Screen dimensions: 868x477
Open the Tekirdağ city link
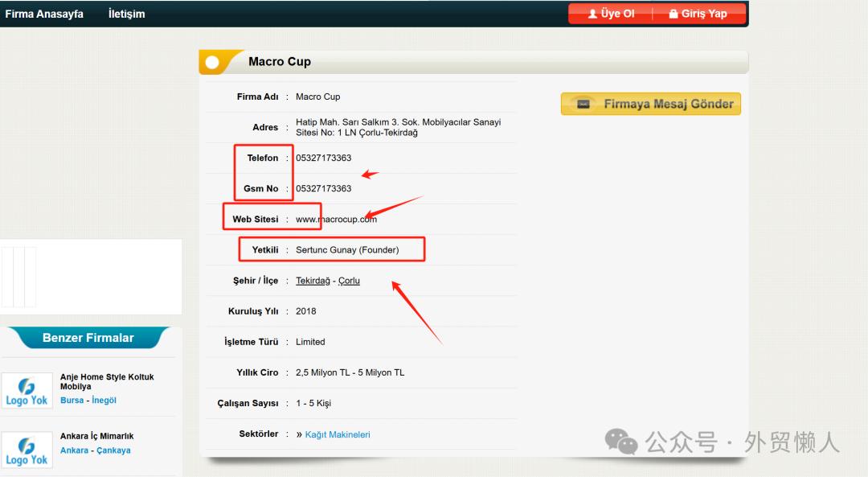tap(313, 281)
